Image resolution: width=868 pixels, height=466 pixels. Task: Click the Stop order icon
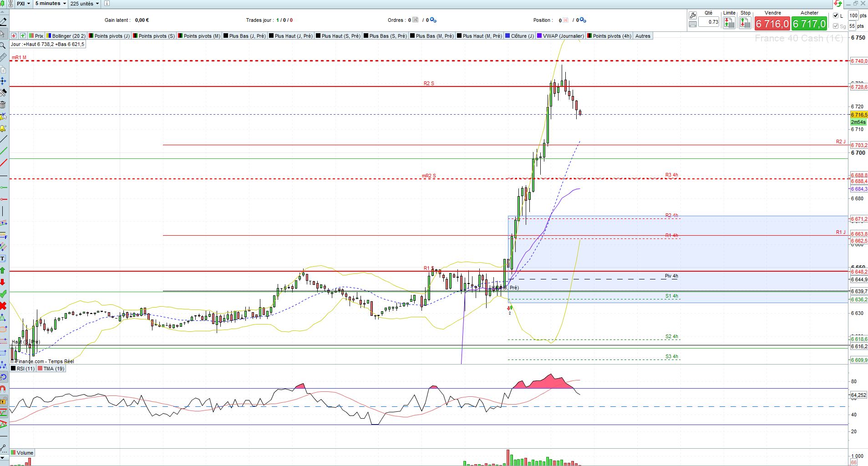click(745, 23)
